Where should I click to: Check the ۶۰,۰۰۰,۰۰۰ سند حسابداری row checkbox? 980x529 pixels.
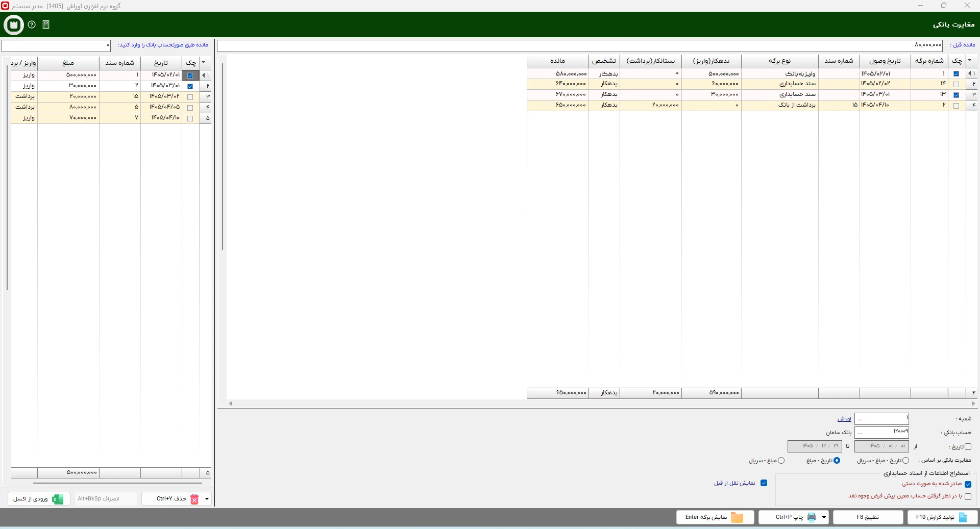click(956, 84)
